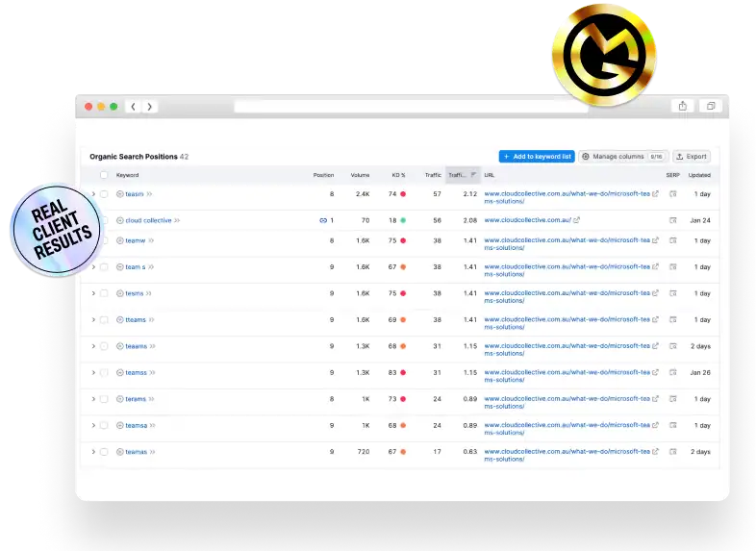Click the browser tab overview icon

tap(712, 107)
